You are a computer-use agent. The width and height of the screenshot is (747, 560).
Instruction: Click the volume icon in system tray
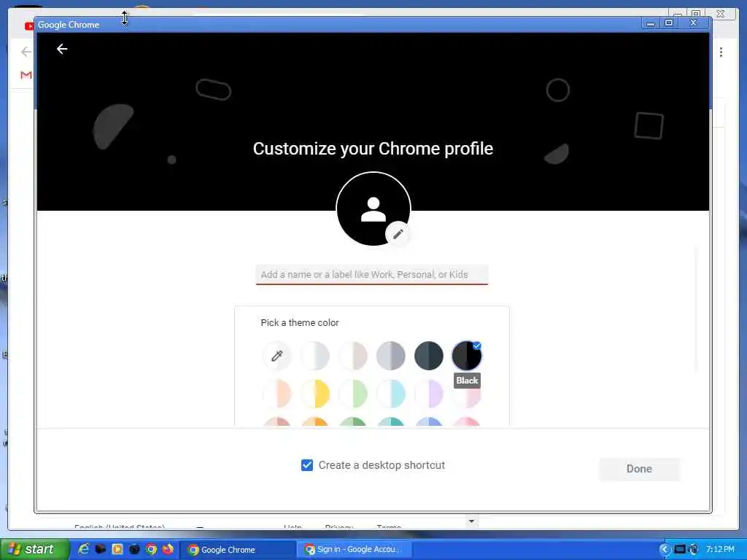tap(694, 550)
